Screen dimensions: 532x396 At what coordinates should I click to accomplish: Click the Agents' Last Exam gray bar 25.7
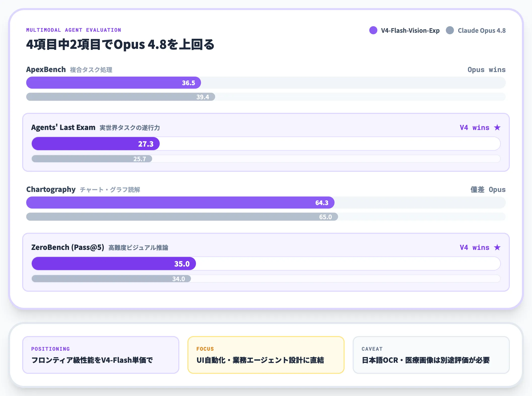point(92,159)
